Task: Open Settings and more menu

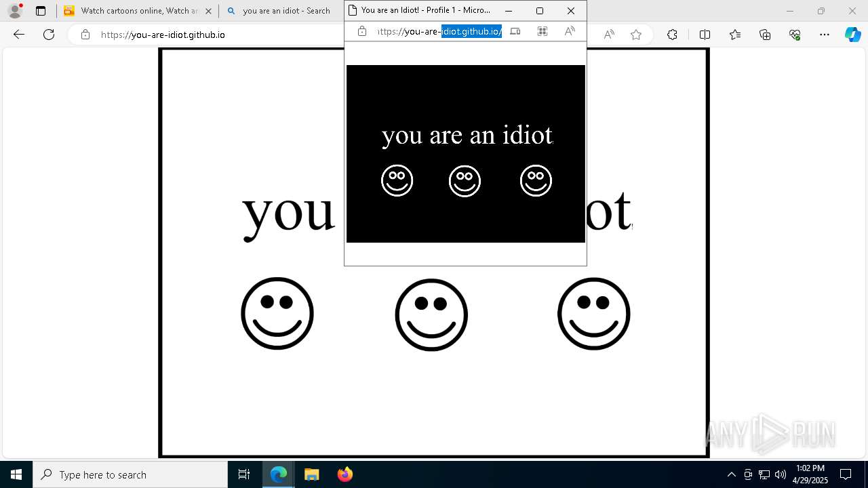Action: [x=825, y=35]
